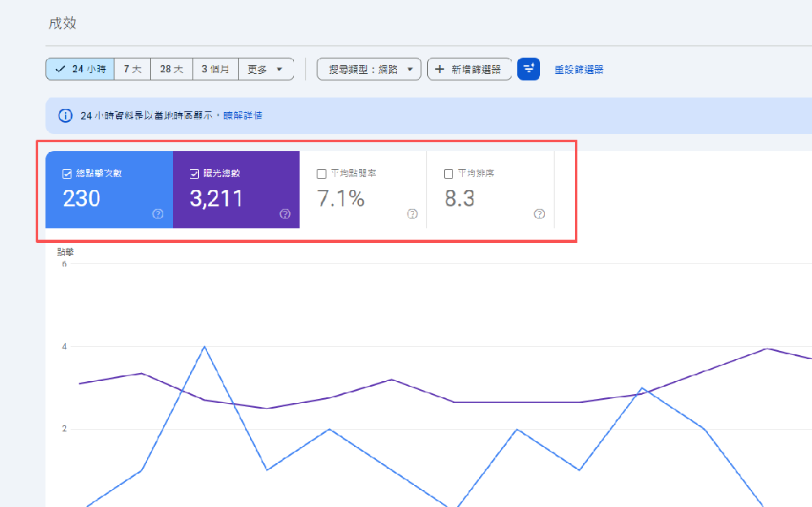Click the peak point on the clicks chart line

(x=205, y=346)
